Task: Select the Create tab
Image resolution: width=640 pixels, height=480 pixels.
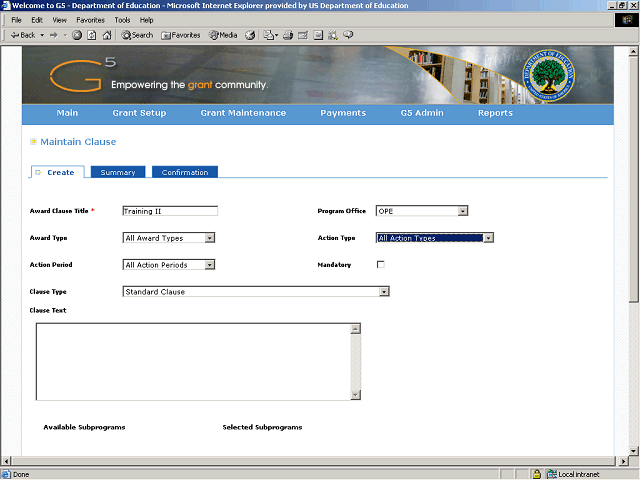Action: click(x=58, y=172)
